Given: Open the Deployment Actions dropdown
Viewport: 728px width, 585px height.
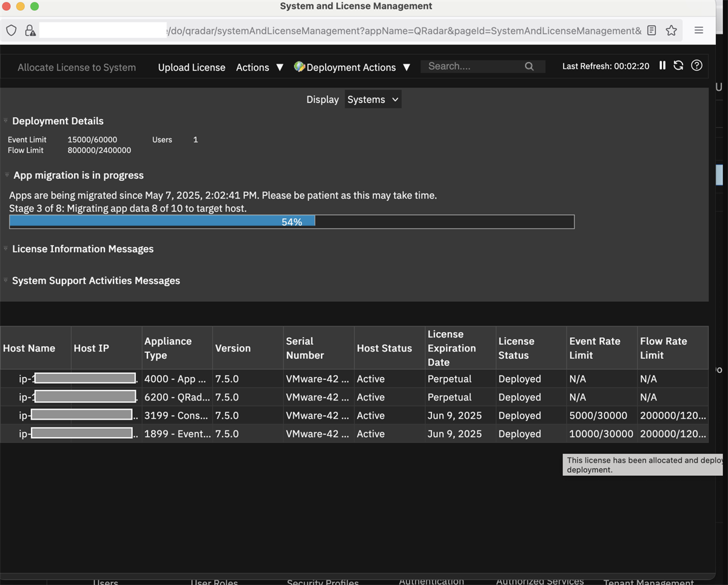Looking at the screenshot, I should click(352, 67).
